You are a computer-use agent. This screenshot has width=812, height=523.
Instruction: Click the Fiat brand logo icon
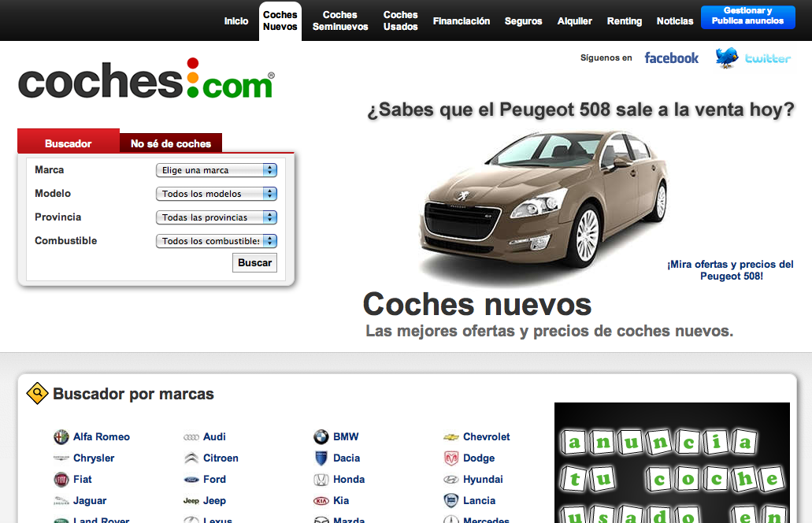tap(61, 480)
